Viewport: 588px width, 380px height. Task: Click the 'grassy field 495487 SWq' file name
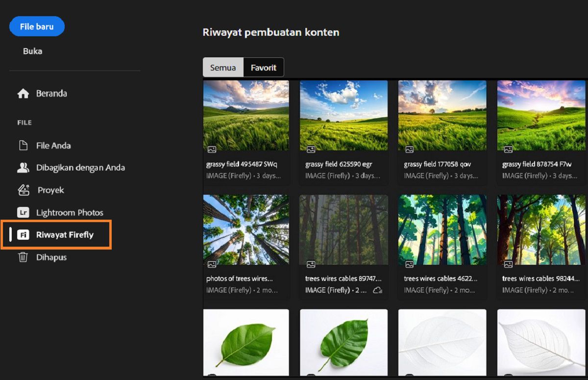click(242, 164)
